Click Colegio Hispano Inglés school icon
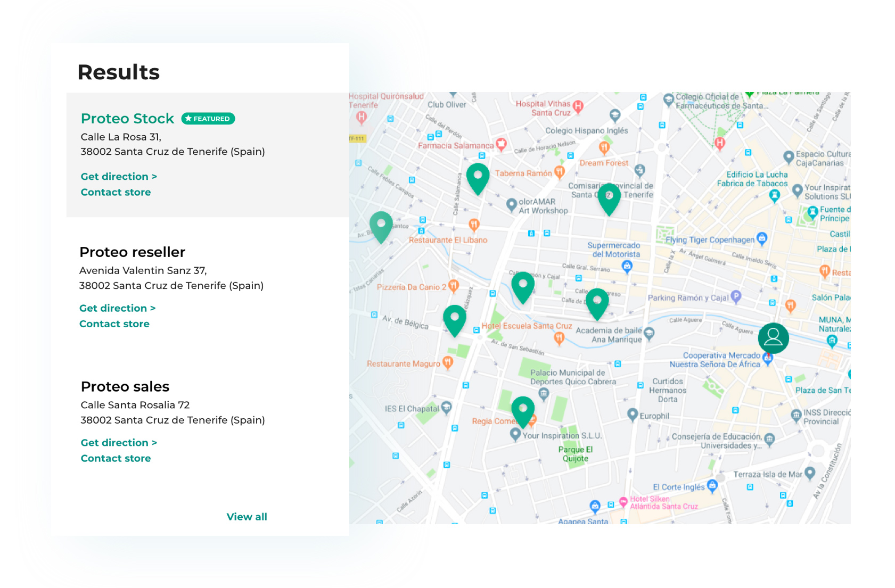895x588 pixels. 615,115
